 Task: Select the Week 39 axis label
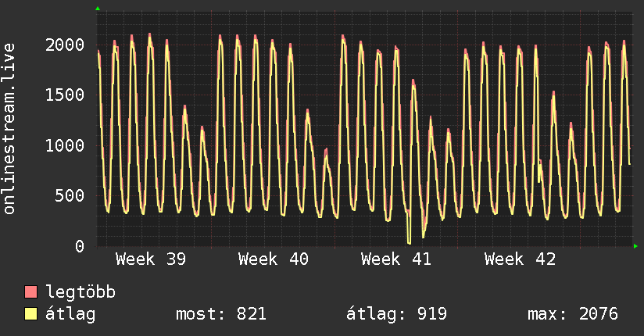point(150,259)
